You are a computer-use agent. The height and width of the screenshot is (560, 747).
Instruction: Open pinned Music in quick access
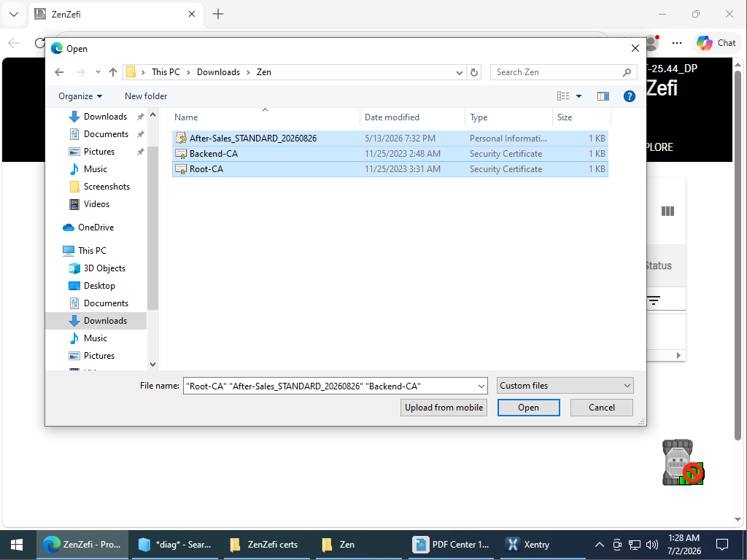point(96,169)
